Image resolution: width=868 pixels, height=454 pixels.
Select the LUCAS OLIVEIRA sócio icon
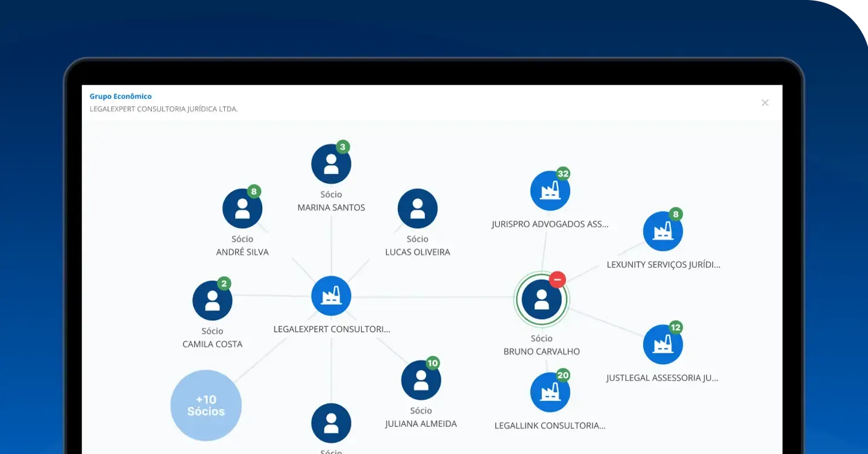click(418, 208)
